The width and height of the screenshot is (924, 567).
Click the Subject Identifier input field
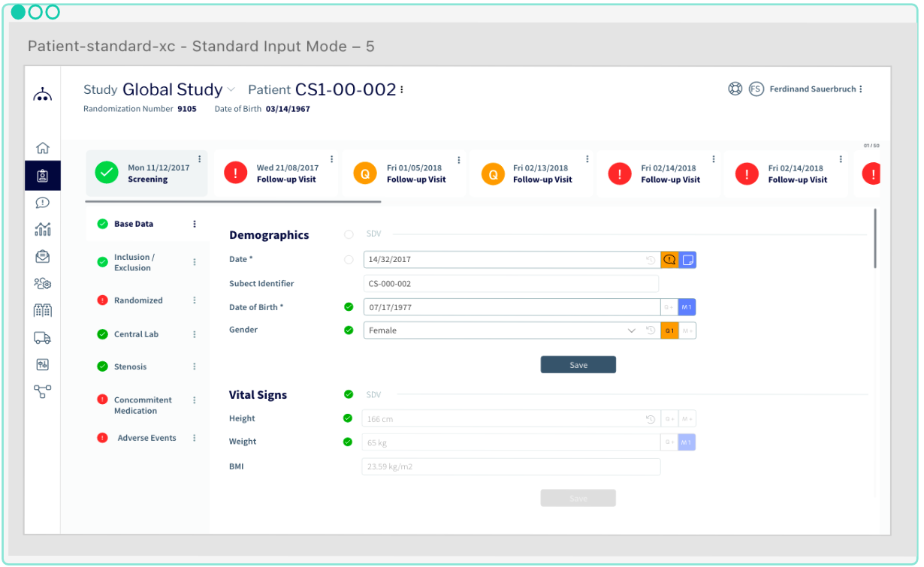pos(511,284)
